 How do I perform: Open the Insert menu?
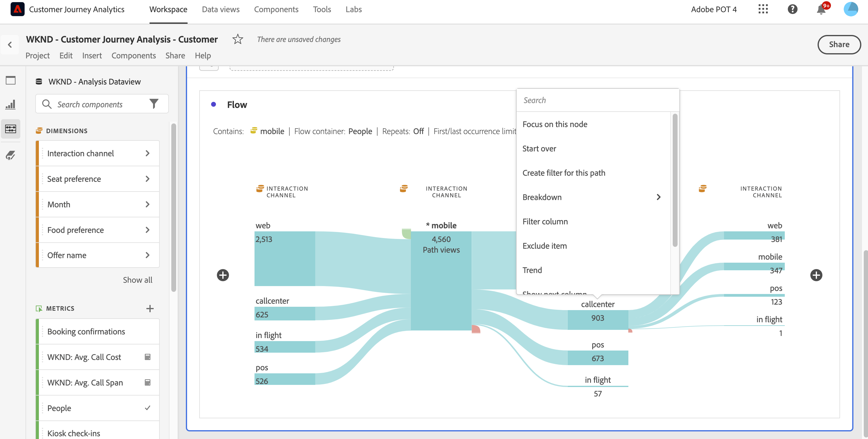click(x=92, y=55)
